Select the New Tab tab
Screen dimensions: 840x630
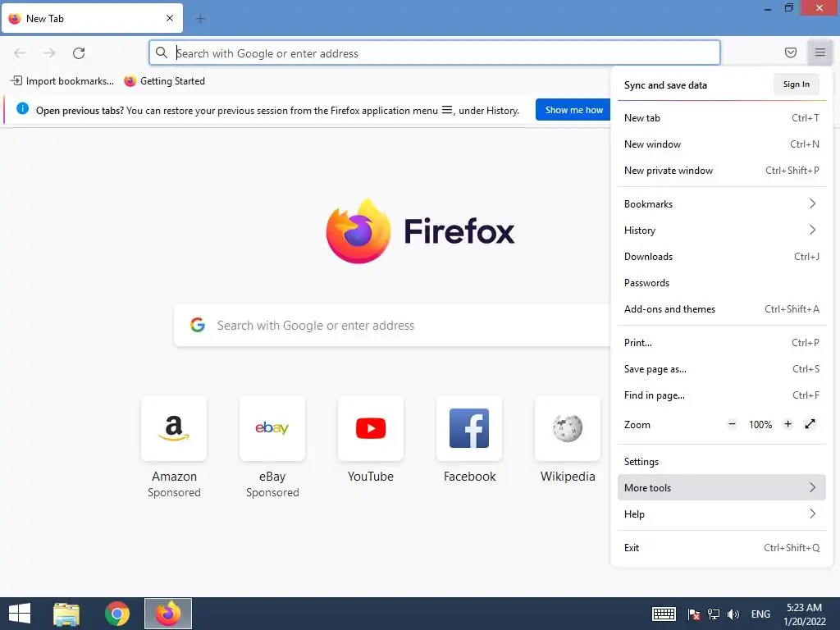tap(92, 18)
